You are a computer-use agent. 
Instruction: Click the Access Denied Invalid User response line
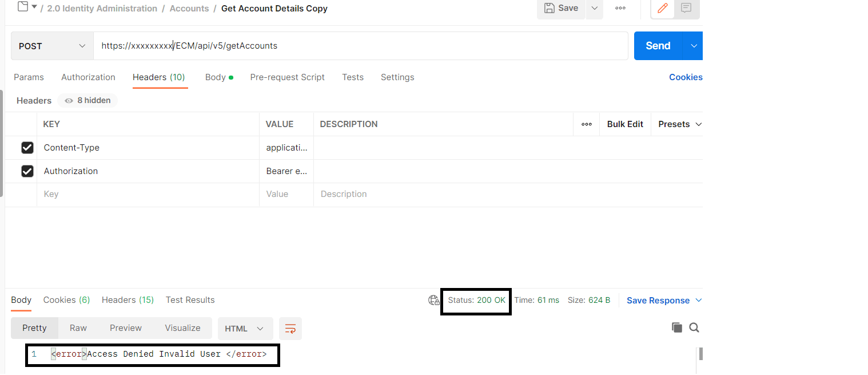pos(158,354)
